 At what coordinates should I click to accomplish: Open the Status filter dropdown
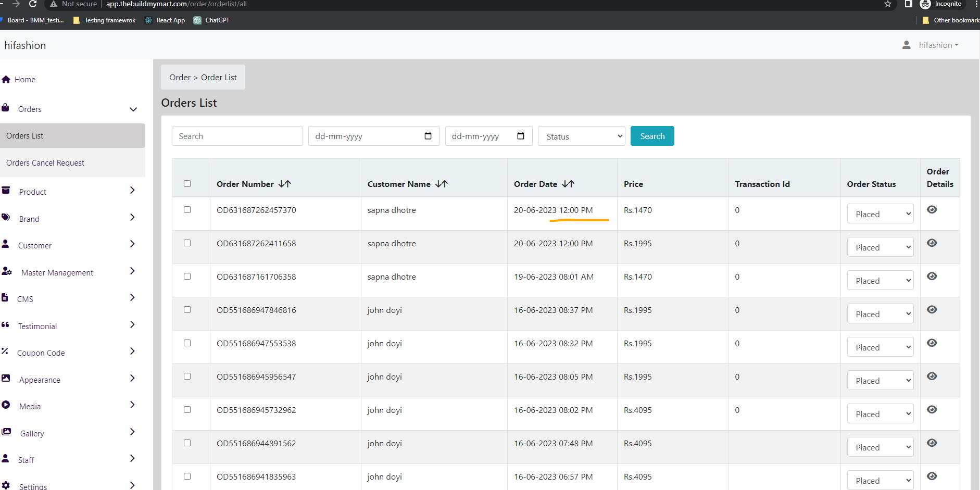582,136
